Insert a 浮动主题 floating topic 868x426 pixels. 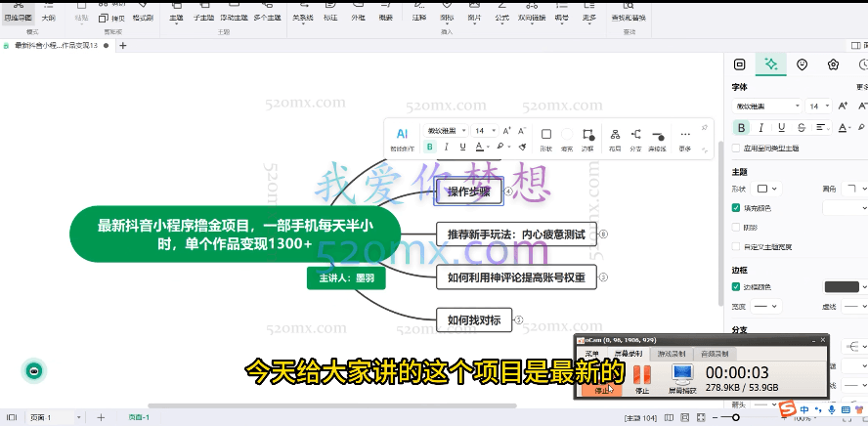click(x=233, y=12)
